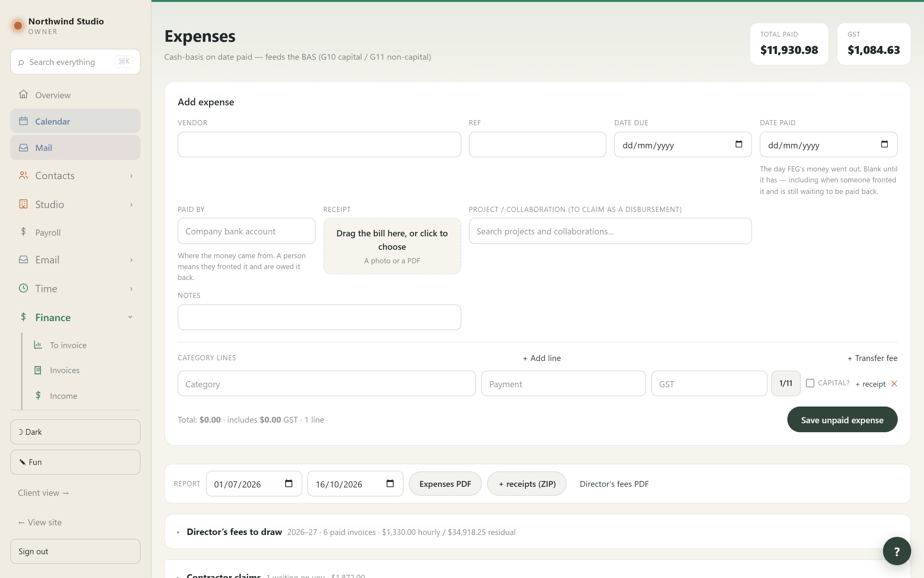Go to Invoices in Finance
924x578 pixels.
64,370
